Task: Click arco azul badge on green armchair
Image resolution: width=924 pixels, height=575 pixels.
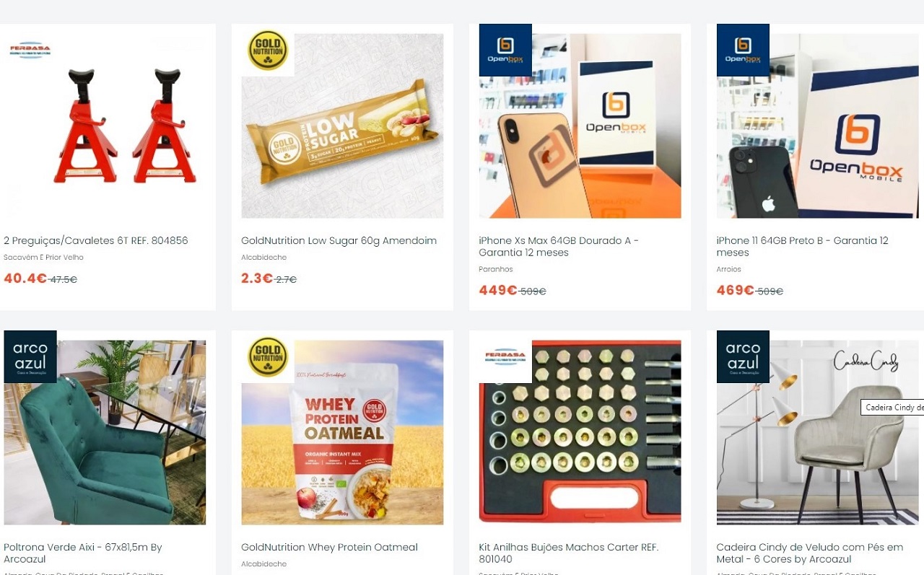Action: (x=30, y=356)
